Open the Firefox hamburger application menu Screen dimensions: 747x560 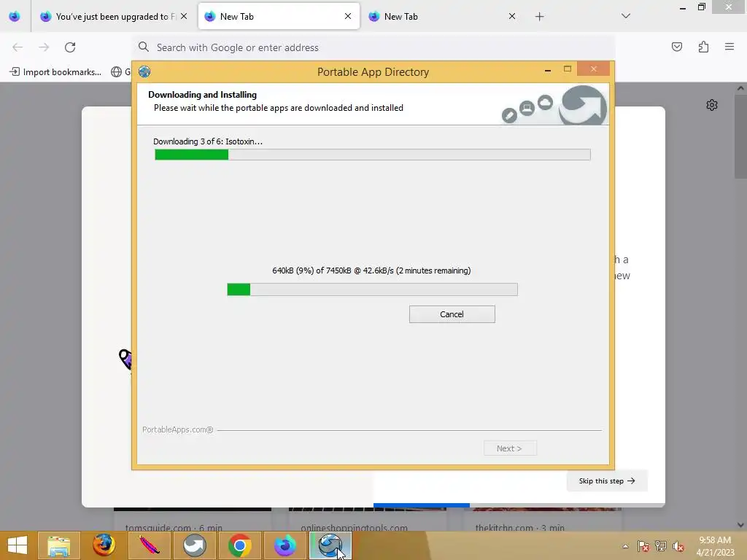[x=729, y=47]
